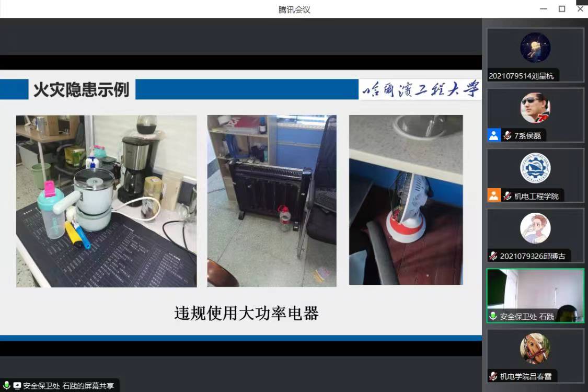Minimize the 腾讯会议 window
Screen dimensions: 588x392
[x=544, y=9]
